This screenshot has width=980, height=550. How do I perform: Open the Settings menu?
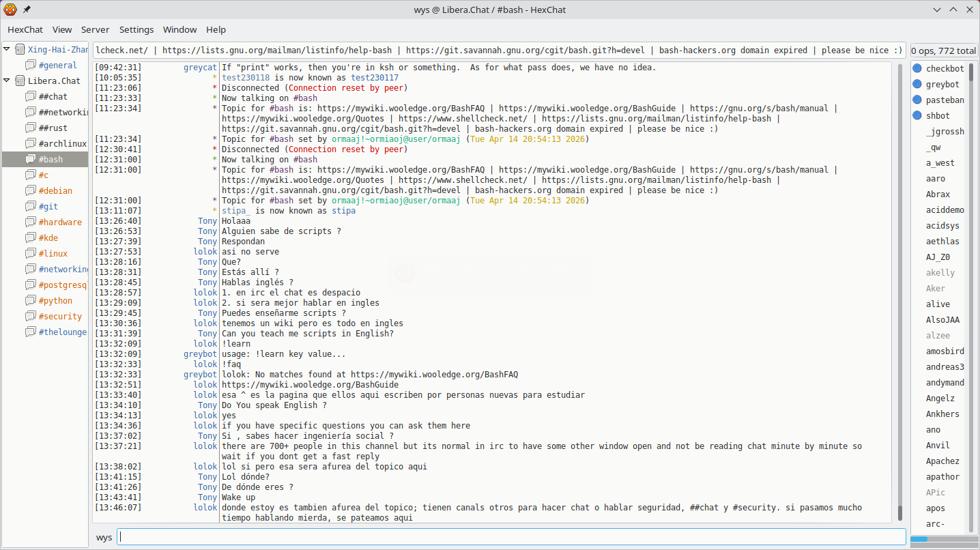click(x=136, y=29)
